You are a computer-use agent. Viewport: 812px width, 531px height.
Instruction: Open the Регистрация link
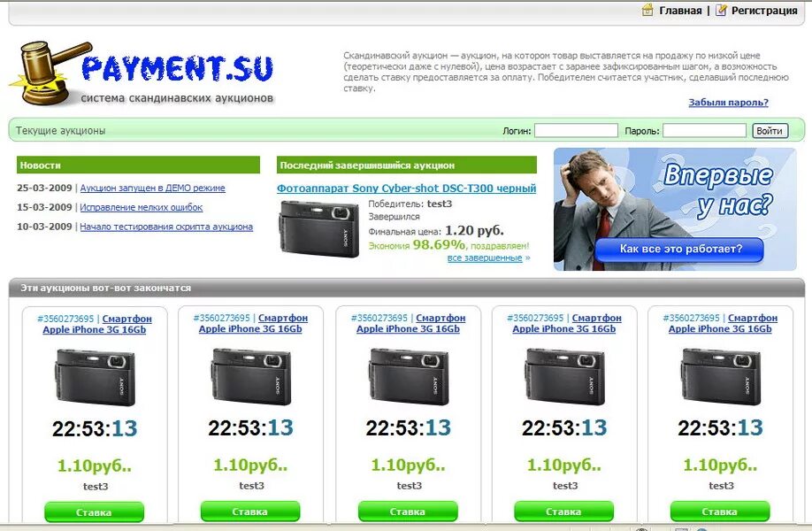click(x=764, y=11)
